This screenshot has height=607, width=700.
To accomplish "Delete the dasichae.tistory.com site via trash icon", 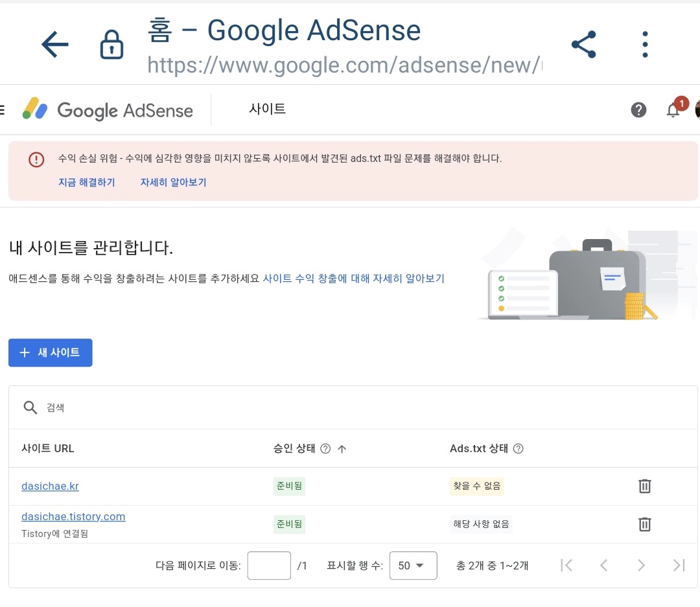I will click(x=644, y=524).
